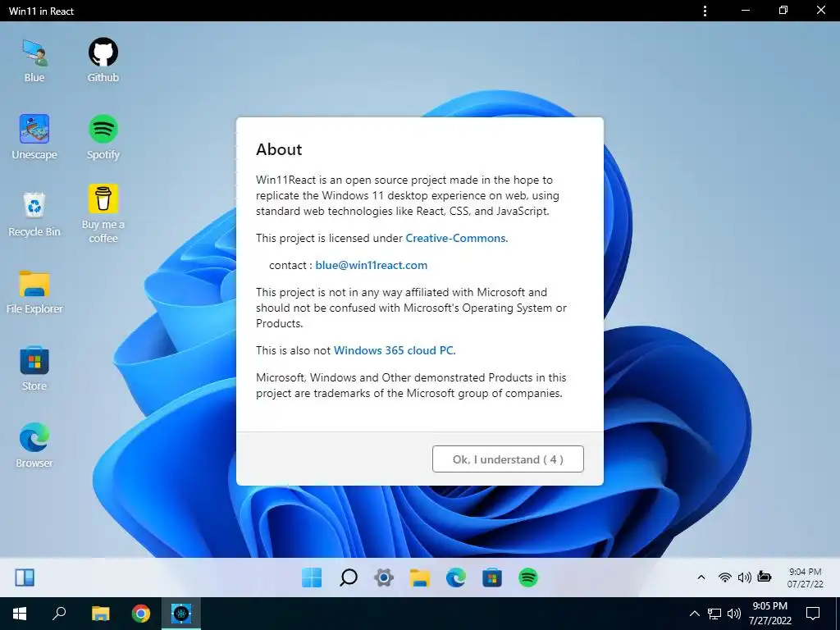840x630 pixels.
Task: Launch the Browser desktop icon
Action: coord(34,445)
